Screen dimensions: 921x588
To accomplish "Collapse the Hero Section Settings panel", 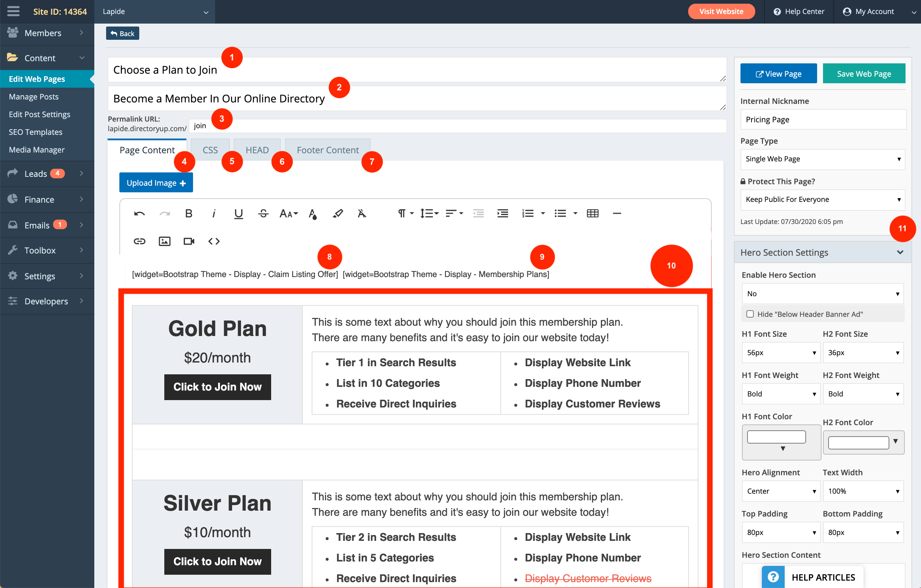I will [x=900, y=252].
